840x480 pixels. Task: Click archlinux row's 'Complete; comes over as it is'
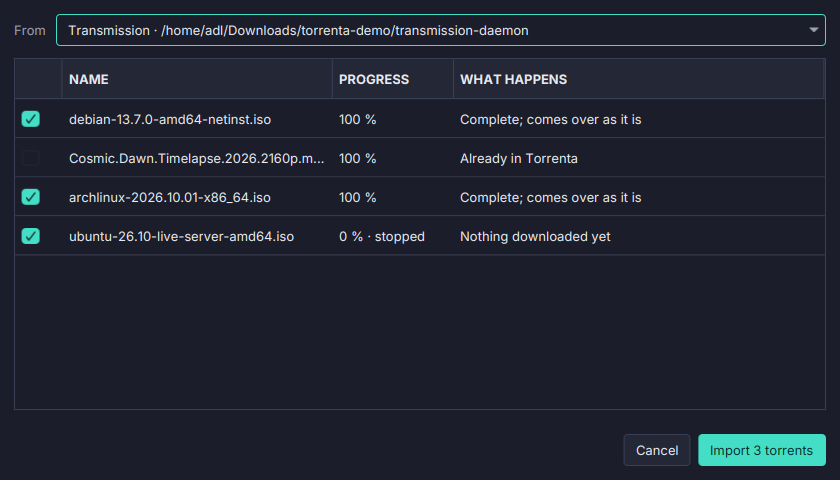click(x=551, y=198)
